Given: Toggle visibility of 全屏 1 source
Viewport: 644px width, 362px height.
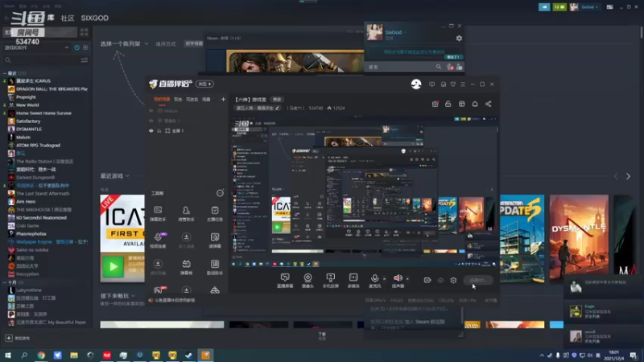Looking at the screenshot, I should click(x=151, y=130).
